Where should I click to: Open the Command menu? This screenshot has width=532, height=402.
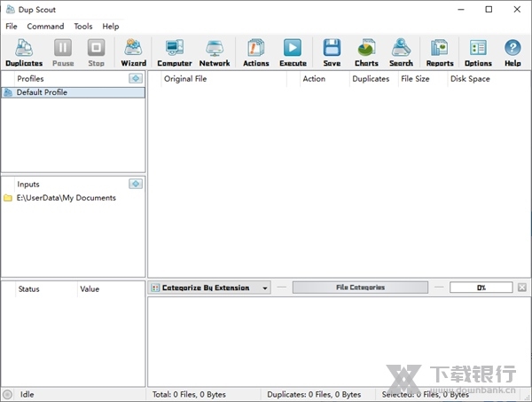click(45, 27)
